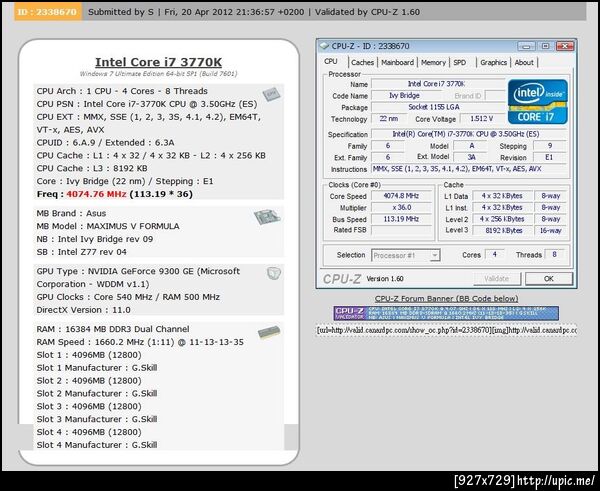Click the Core Speed value 4074.8 MHz

(x=401, y=196)
